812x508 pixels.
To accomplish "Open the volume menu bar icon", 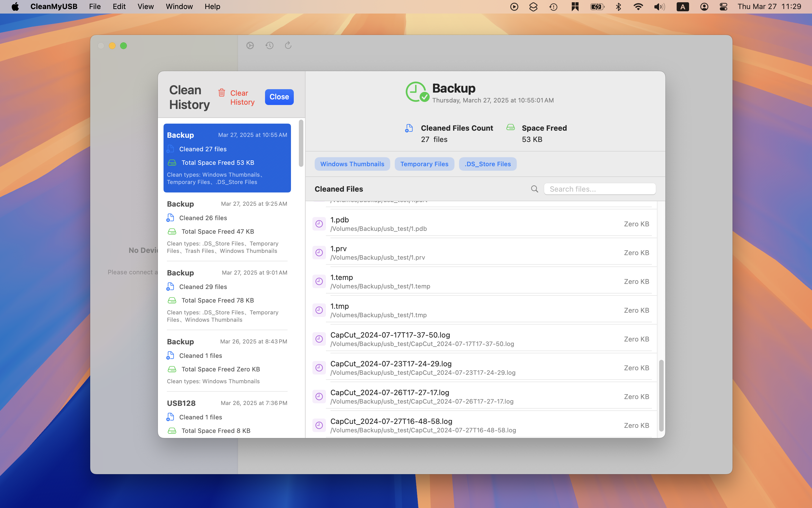I will point(659,7).
